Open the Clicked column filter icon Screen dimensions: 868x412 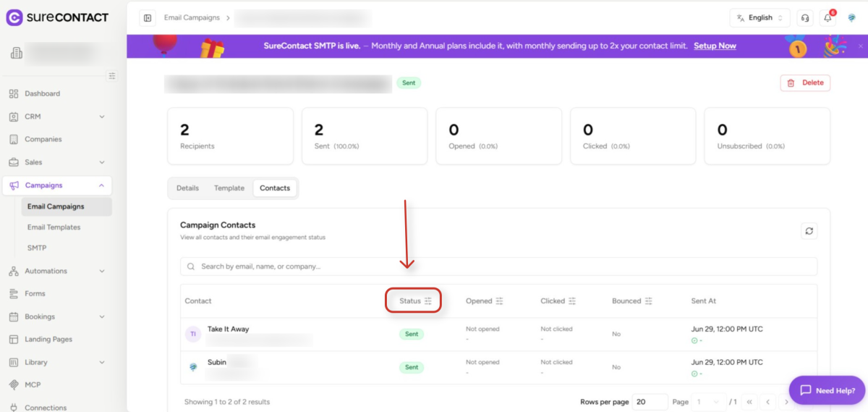(x=572, y=301)
